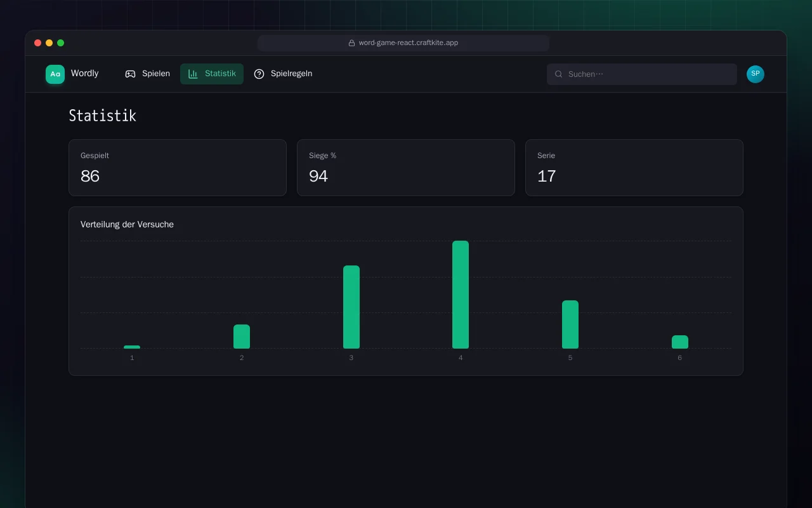
Task: Click the Wordly brand name link
Action: (84, 74)
